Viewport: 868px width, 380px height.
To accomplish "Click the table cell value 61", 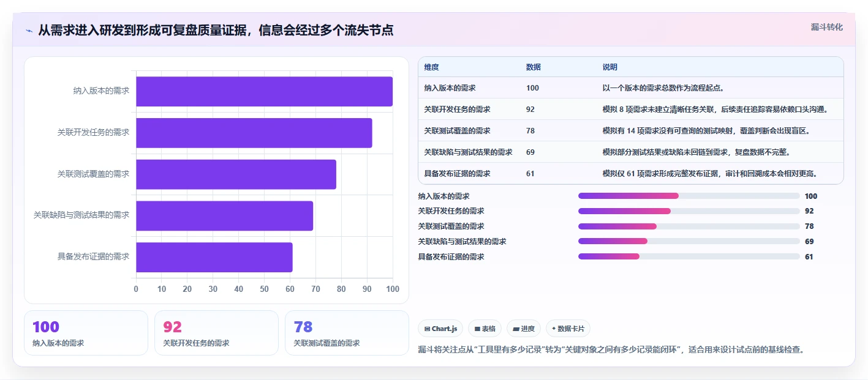I will 530,174.
